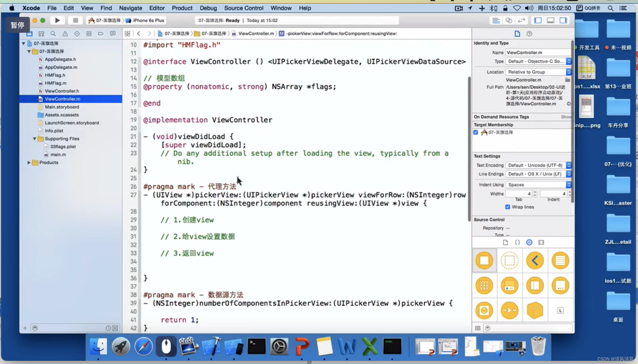This screenshot has height=364, width=638.
Task: Select the Collection View Controller object
Action: [484, 286]
